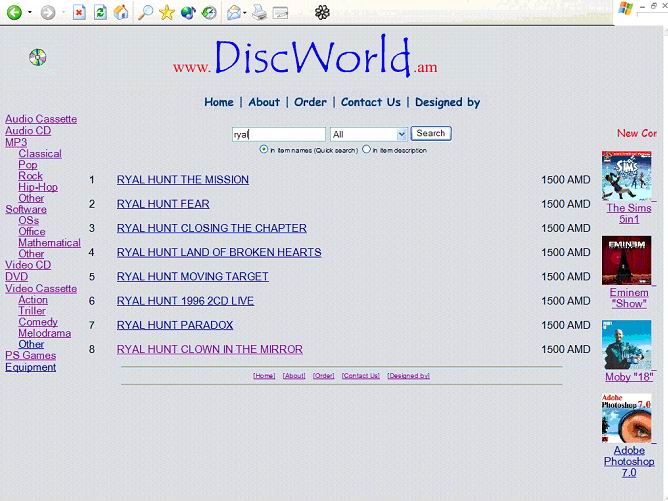The image size is (668, 501).
Task: Select 'in item description' radio button
Action: click(366, 149)
